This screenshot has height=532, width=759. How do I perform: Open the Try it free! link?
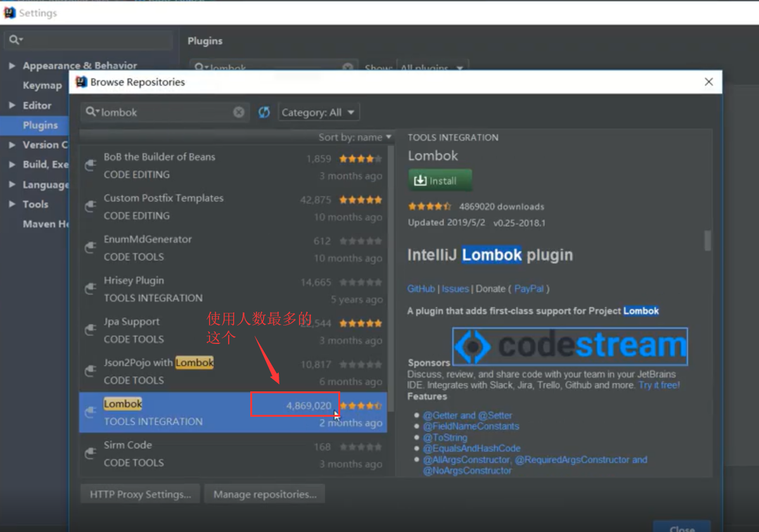659,385
